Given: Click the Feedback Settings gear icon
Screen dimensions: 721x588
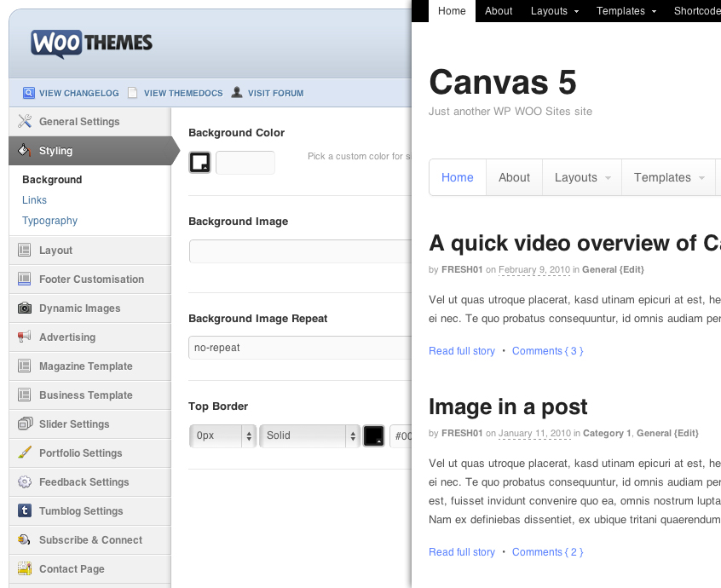Looking at the screenshot, I should (25, 481).
